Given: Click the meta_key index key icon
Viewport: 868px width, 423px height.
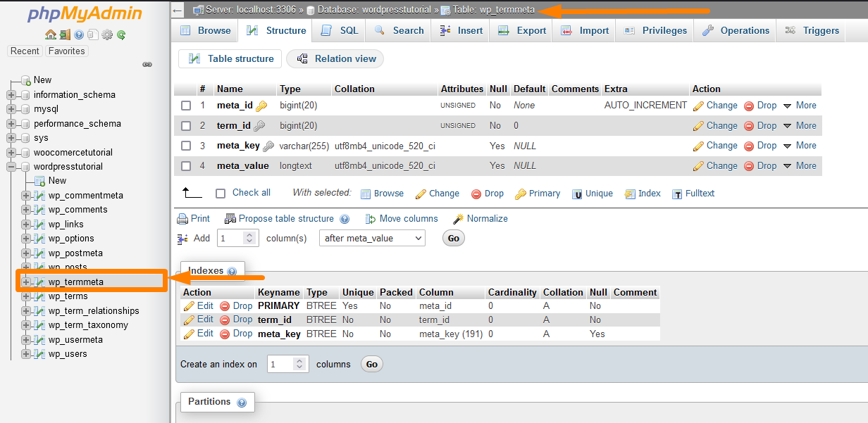Looking at the screenshot, I should click(268, 146).
